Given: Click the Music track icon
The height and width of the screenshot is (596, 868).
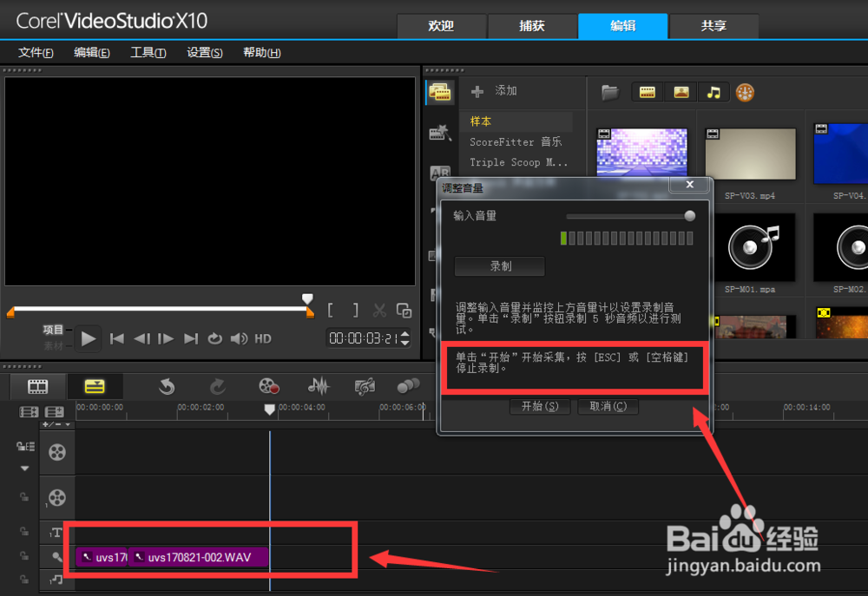Looking at the screenshot, I should pyautogui.click(x=57, y=580).
